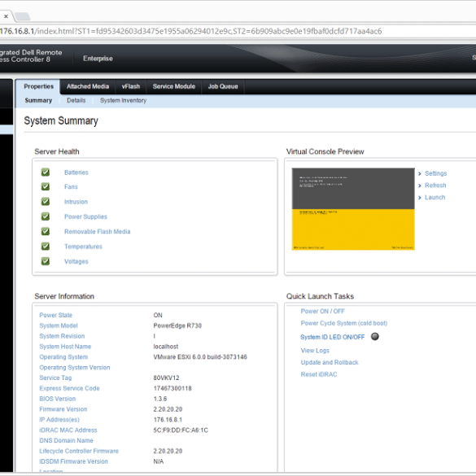476x476 pixels.
Task: Open the Service Module tab
Action: (174, 86)
